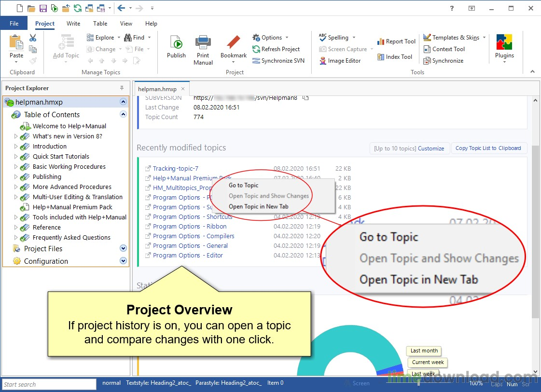Expand the Reference tree node

(x=15, y=227)
